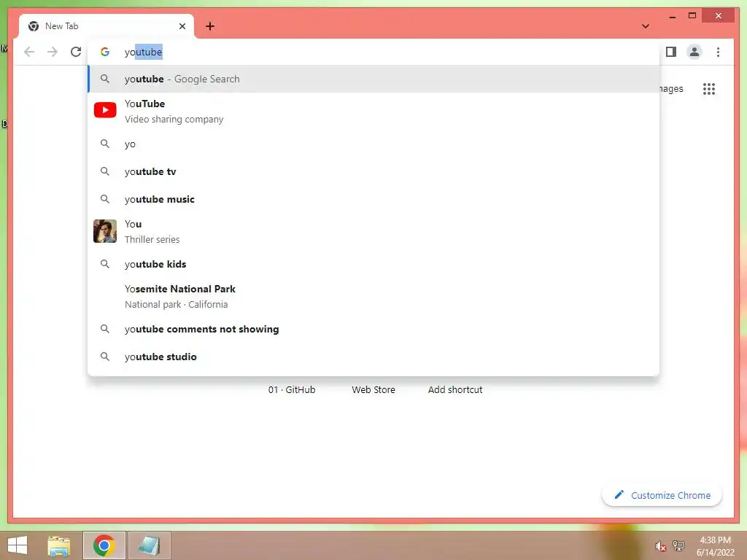The image size is (747, 560).
Task: Click the Google G icon in the address bar
Action: tap(105, 52)
